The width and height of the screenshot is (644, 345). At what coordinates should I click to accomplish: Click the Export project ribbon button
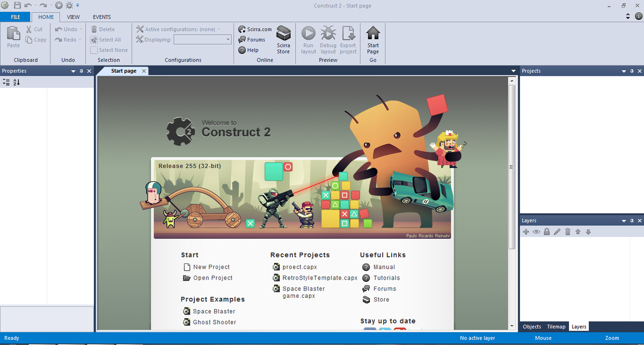pos(348,40)
